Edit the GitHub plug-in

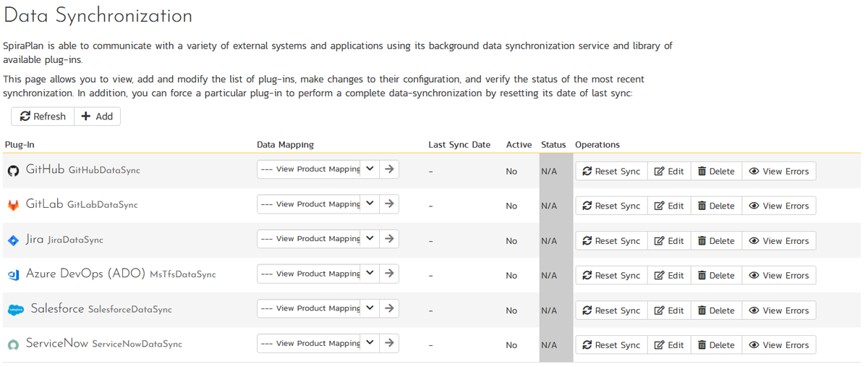[x=669, y=172]
